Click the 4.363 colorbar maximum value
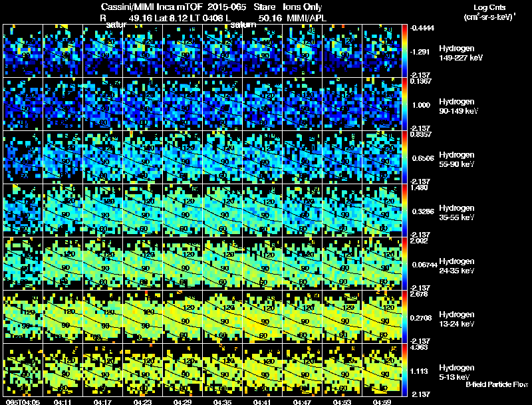 (x=419, y=347)
